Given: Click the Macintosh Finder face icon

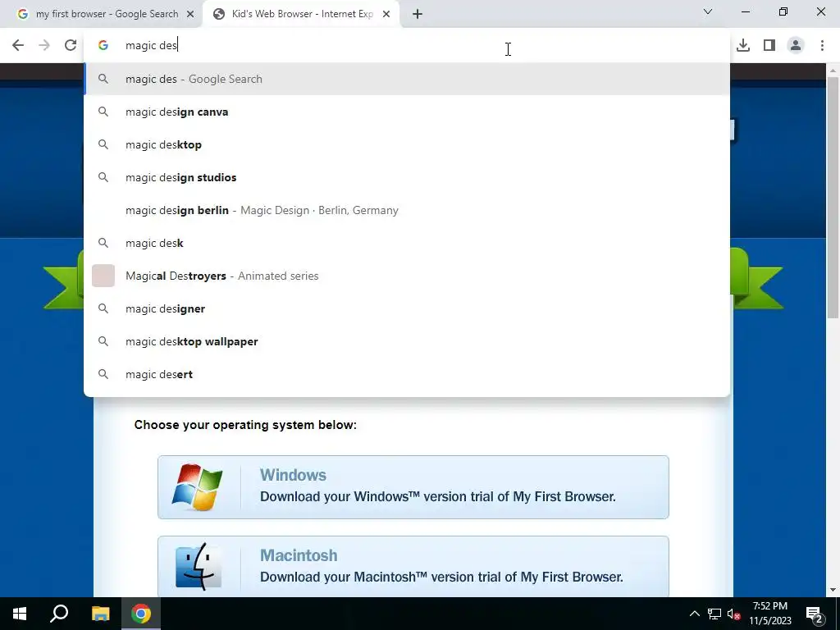Looking at the screenshot, I should coord(199,567).
